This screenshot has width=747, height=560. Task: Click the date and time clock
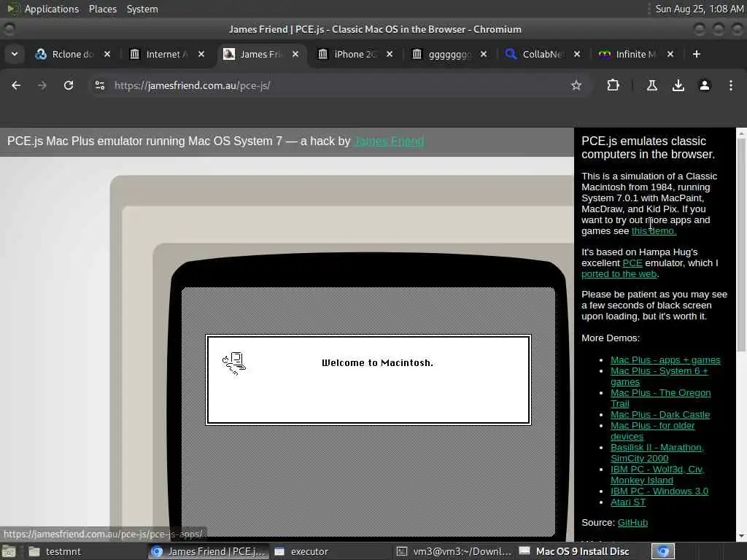698,9
